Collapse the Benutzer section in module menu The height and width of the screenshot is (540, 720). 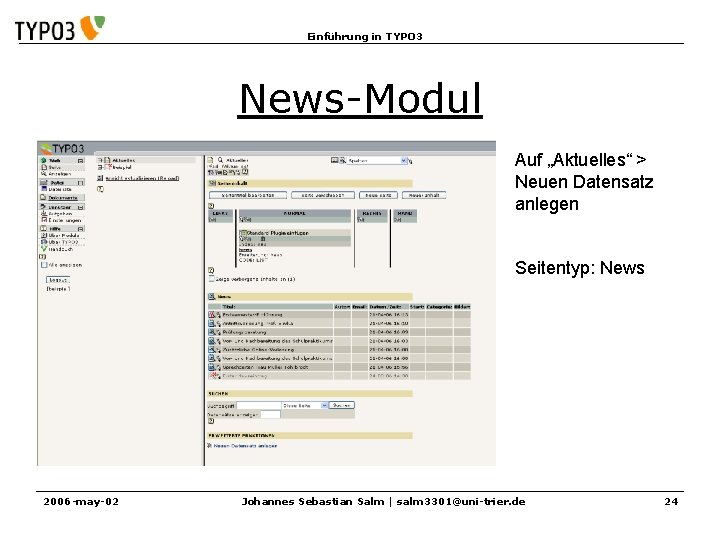point(81,207)
